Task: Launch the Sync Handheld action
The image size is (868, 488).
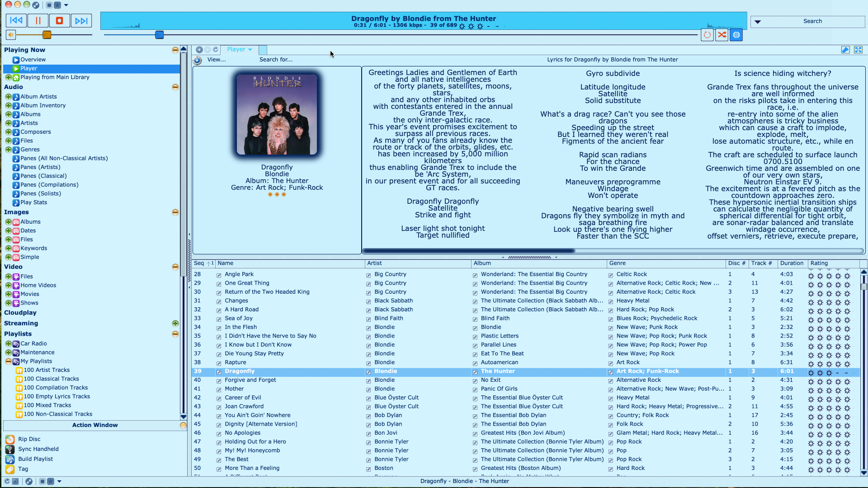Action: [x=38, y=449]
